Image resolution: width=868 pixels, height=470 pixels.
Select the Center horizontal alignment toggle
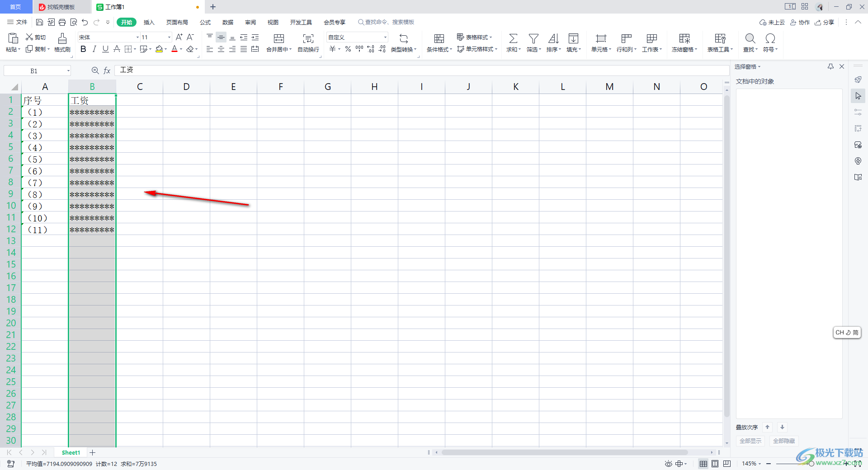click(x=221, y=49)
